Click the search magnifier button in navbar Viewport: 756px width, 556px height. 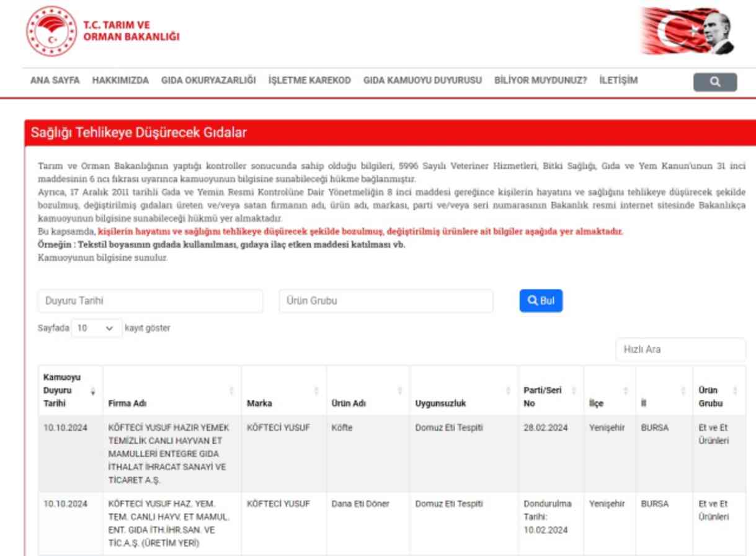[715, 82]
